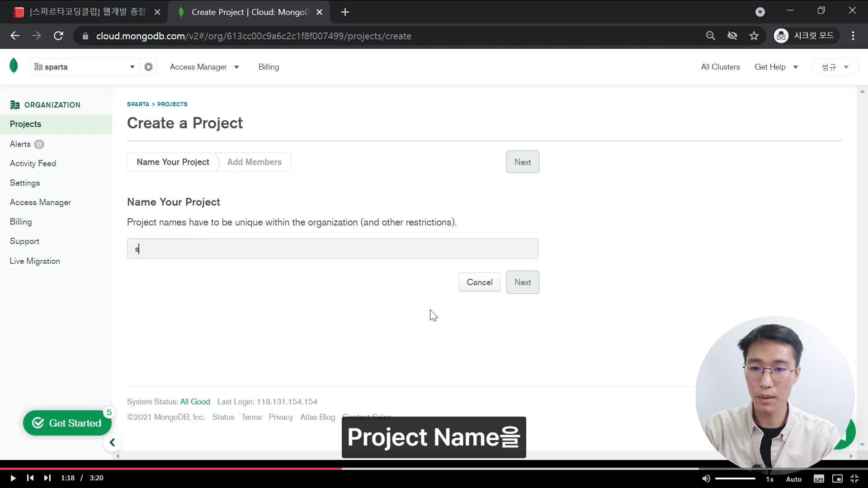
Task: Select Projects in organization sidebar
Action: [56, 124]
